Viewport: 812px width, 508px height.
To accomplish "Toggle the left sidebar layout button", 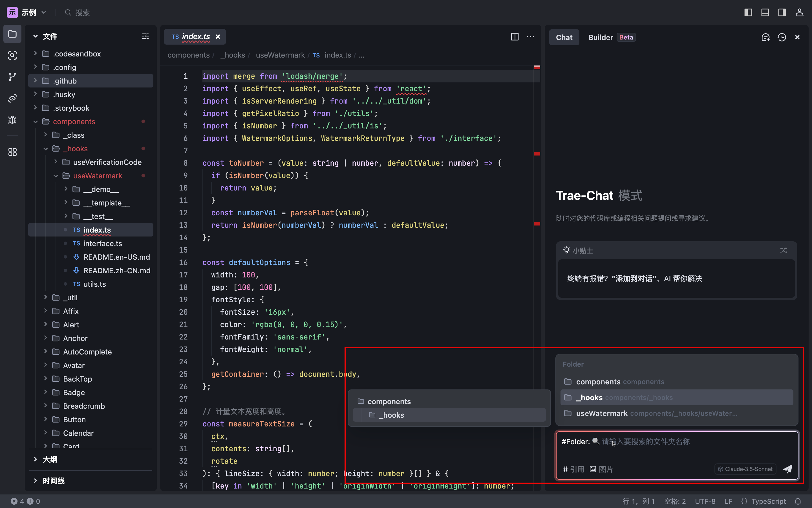I will [748, 12].
